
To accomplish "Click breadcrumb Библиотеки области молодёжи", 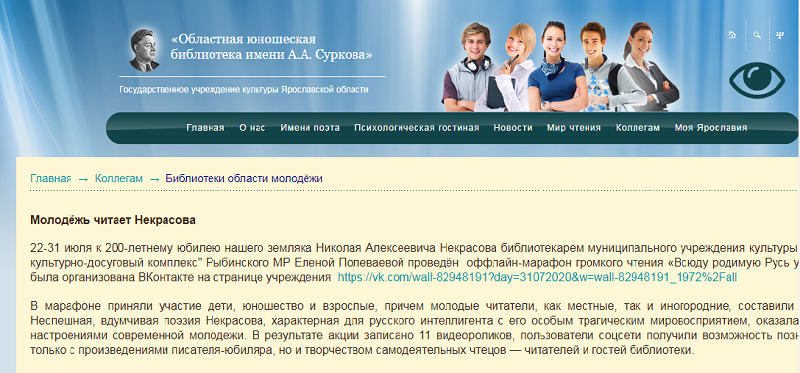I will pyautogui.click(x=244, y=179).
